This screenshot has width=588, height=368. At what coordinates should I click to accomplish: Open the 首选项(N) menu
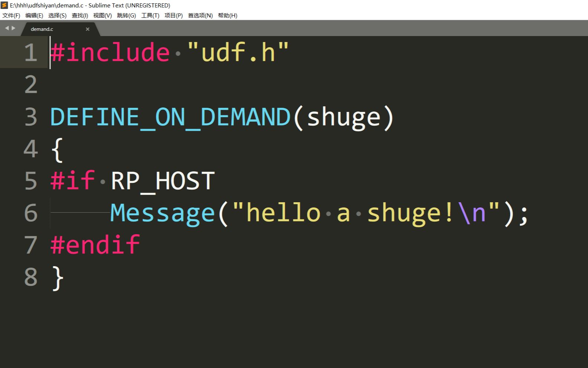(200, 15)
